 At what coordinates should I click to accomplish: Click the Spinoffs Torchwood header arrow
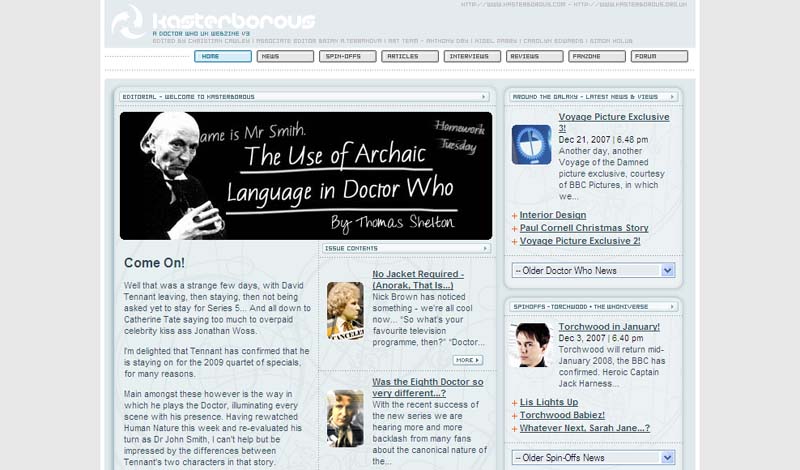672,307
